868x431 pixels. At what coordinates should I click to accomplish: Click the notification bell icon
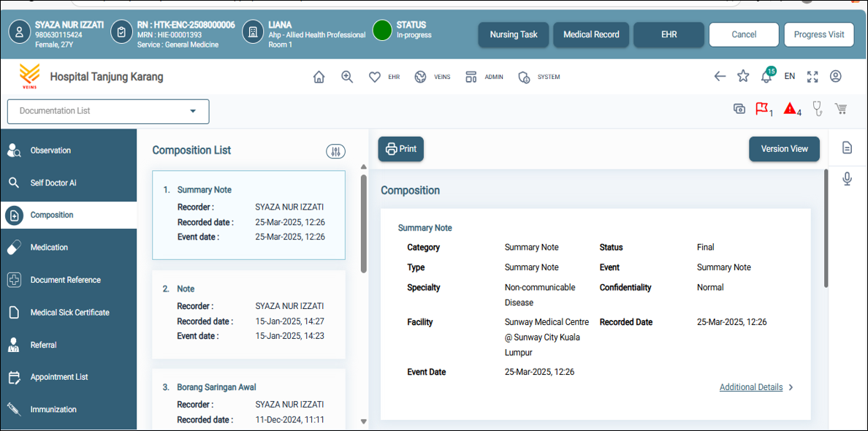pyautogui.click(x=766, y=77)
